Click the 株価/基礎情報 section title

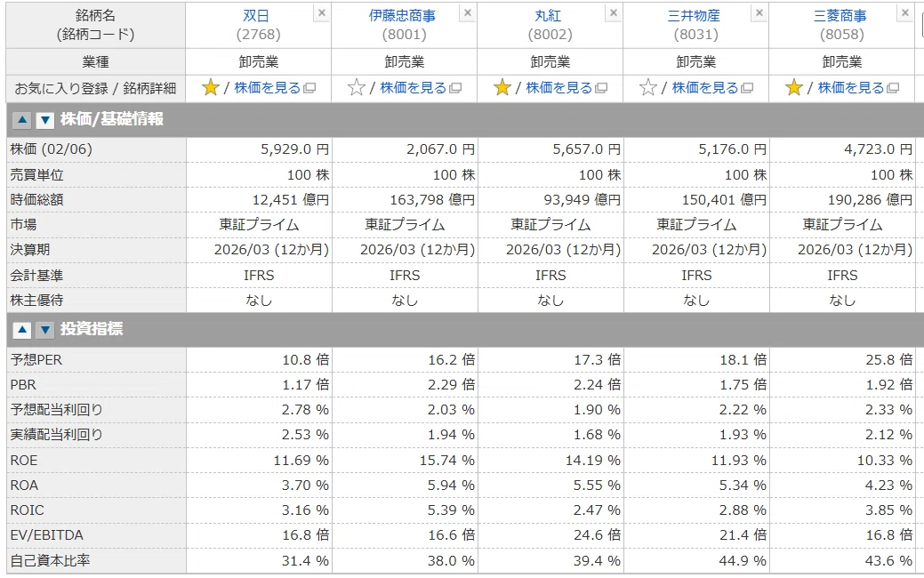[112, 119]
